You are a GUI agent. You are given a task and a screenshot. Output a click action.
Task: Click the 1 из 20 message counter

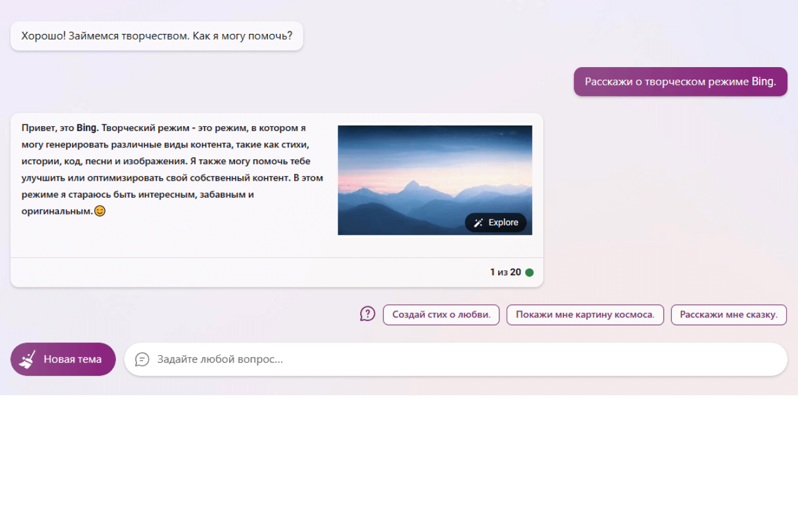505,272
